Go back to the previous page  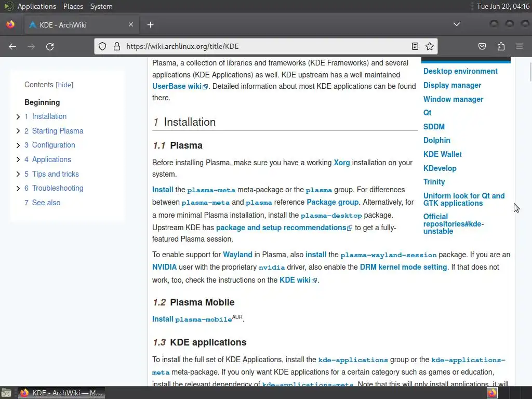coord(12,46)
